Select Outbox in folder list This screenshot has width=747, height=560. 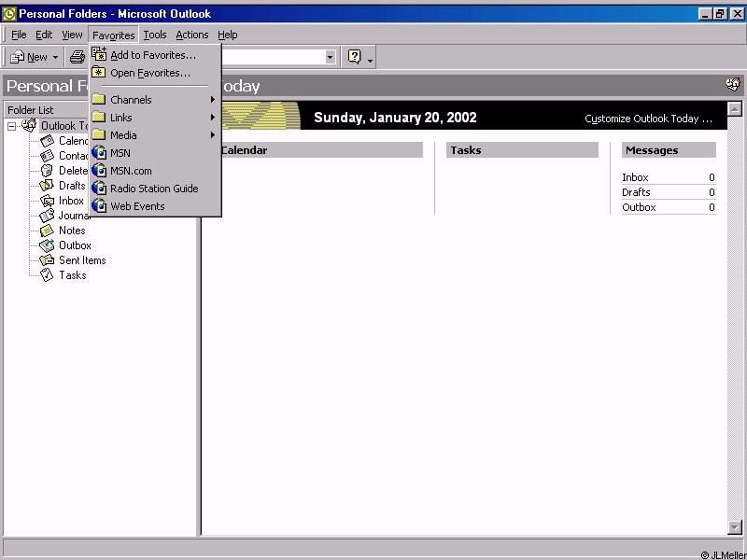[75, 245]
